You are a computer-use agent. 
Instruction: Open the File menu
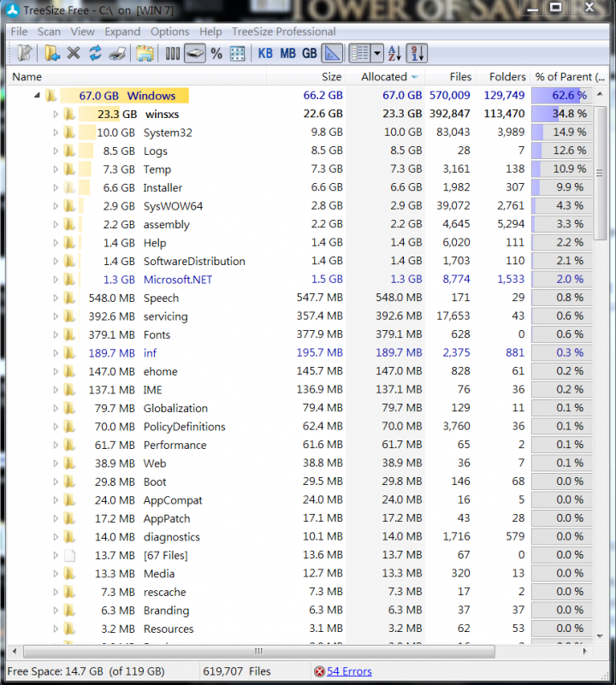[19, 32]
